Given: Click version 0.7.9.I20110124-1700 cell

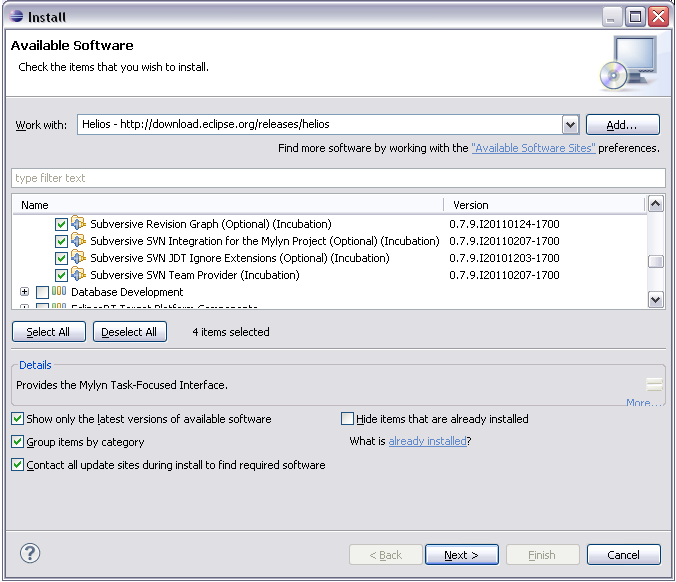Looking at the screenshot, I should [504, 224].
